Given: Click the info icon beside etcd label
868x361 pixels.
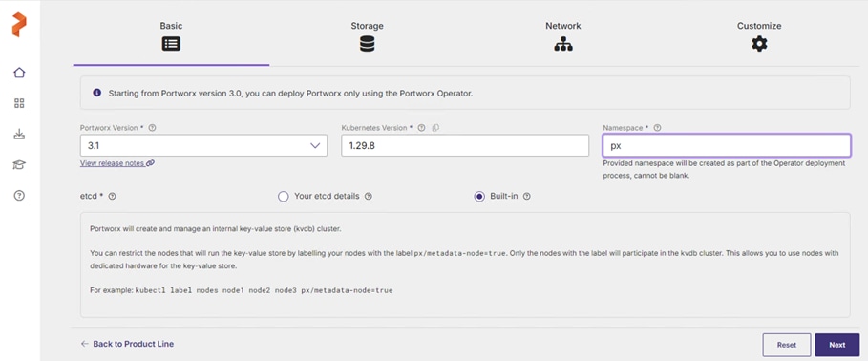Looking at the screenshot, I should coord(113,196).
